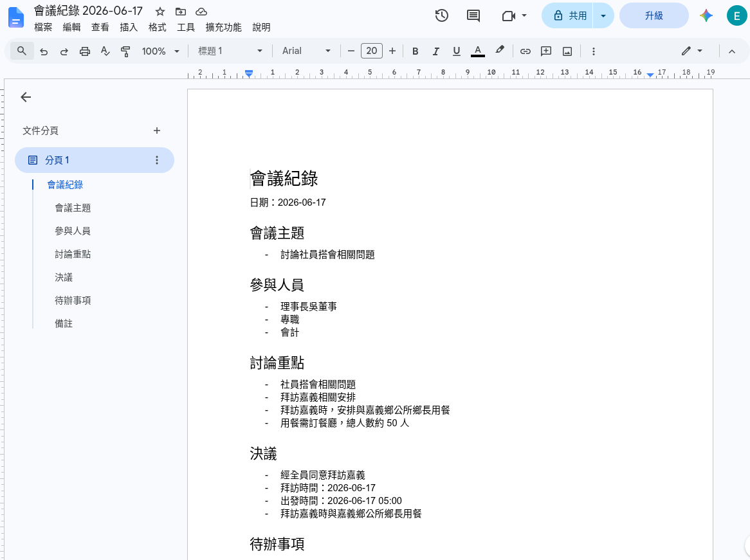Insert an image

click(x=567, y=51)
